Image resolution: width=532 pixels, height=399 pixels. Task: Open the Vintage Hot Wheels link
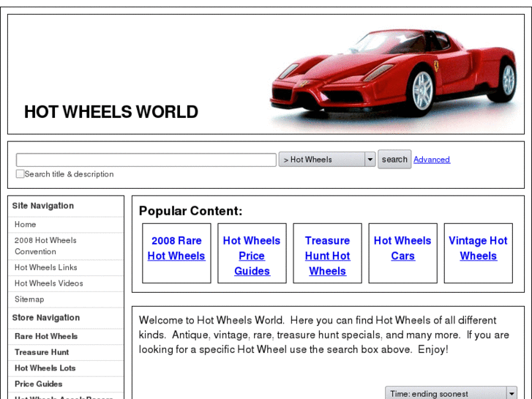click(478, 248)
